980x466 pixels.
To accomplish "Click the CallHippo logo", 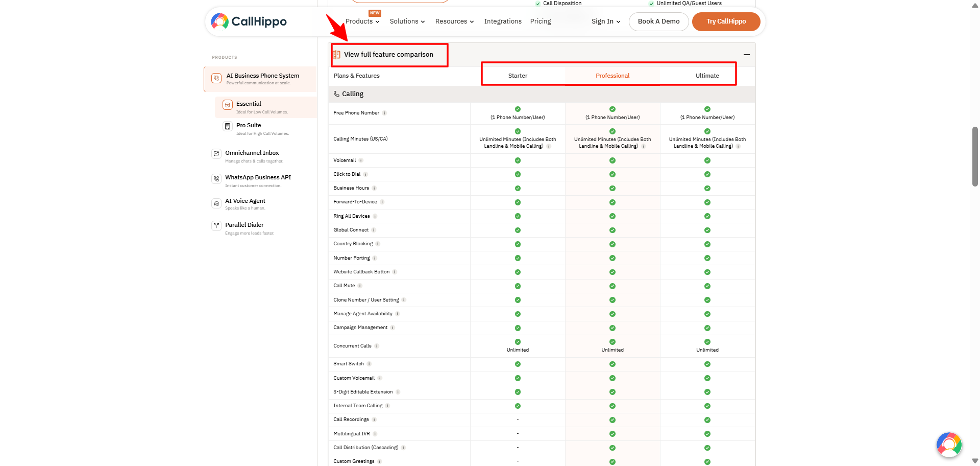I will click(x=249, y=21).
